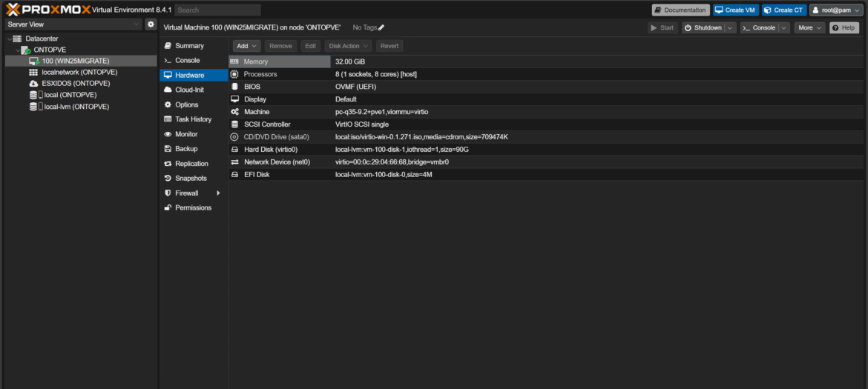Click the Documentation button
Viewport: 868px width, 389px height.
coord(681,10)
